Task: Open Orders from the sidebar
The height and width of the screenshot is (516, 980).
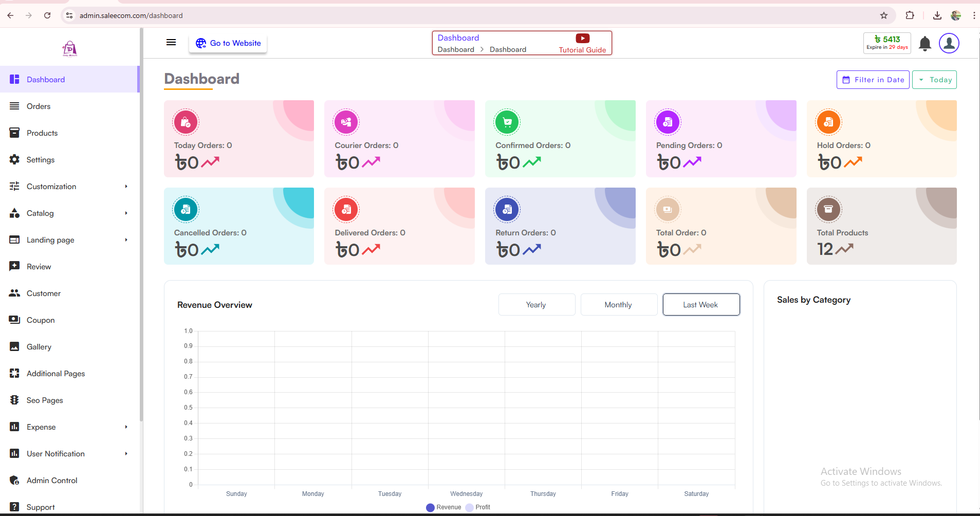Action: point(39,106)
